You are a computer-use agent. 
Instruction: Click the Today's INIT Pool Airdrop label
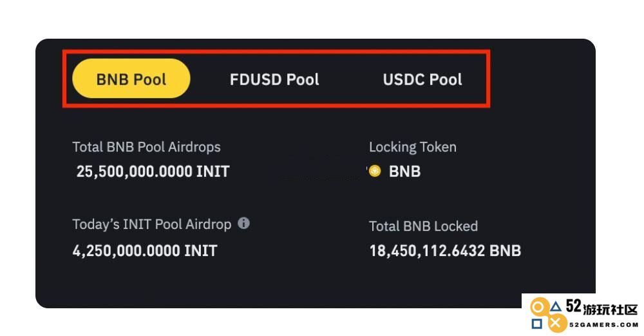(151, 224)
